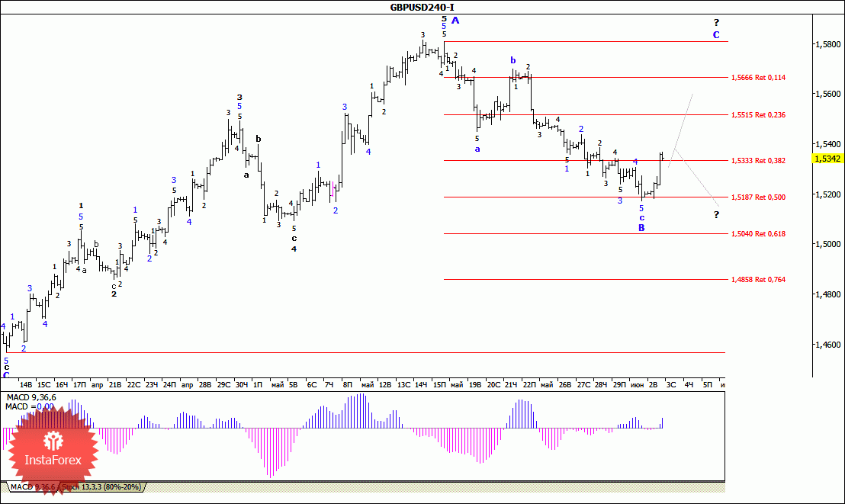Select the 1,5666 Ret 0,114 Fibonacci label

click(758, 78)
